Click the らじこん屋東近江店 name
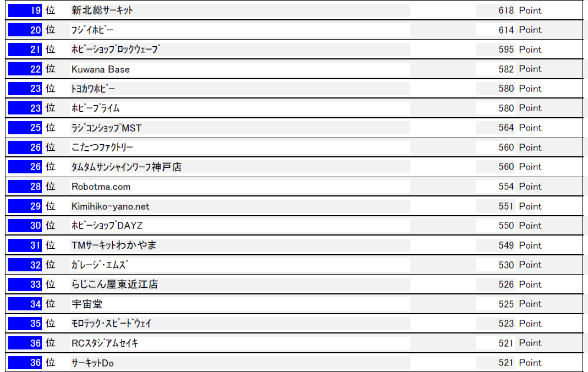This screenshot has width=588, height=372. pyautogui.click(x=114, y=285)
